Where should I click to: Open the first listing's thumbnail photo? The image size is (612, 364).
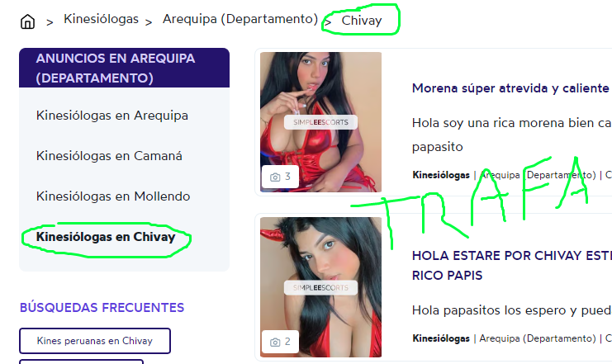(320, 122)
